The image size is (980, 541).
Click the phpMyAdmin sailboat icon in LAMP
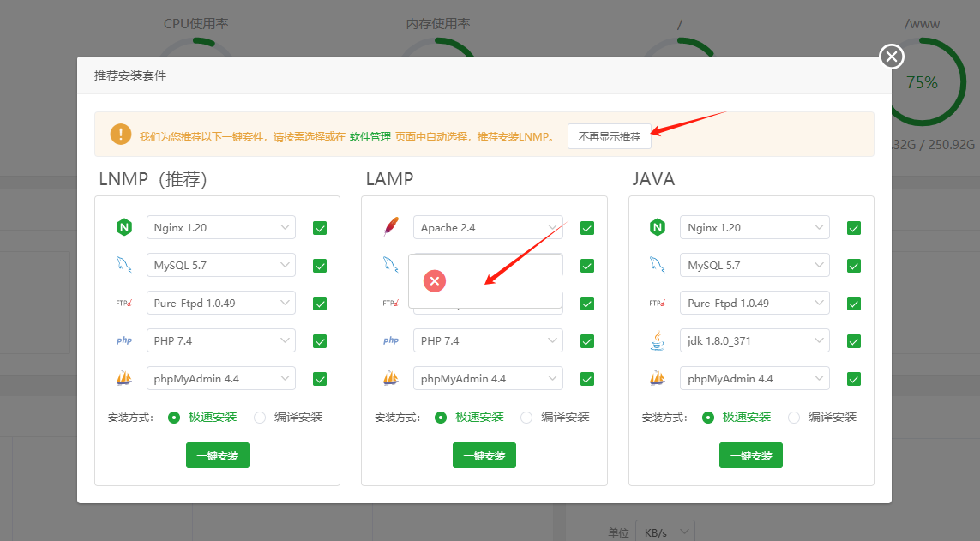coord(391,378)
